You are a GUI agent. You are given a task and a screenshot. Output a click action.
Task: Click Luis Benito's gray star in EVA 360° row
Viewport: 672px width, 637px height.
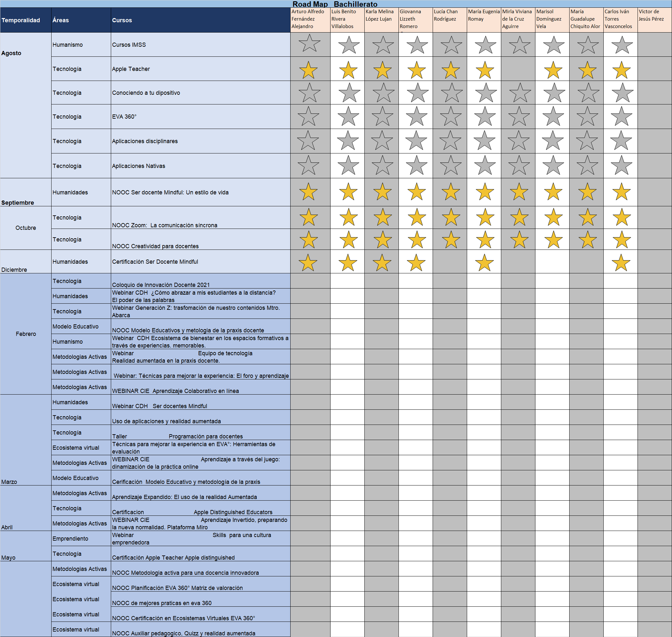coord(348,116)
